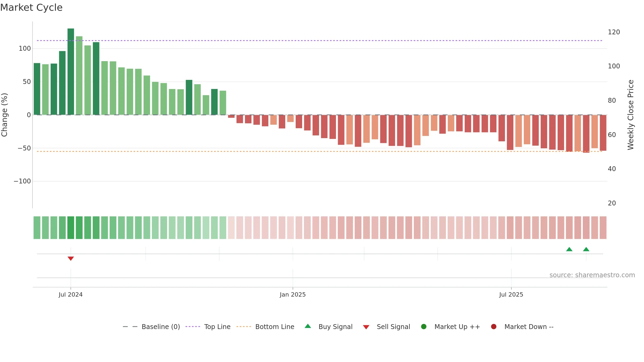Click the rightmost heatmap cell
Image resolution: width=644 pixels, height=362 pixels.
(603, 228)
